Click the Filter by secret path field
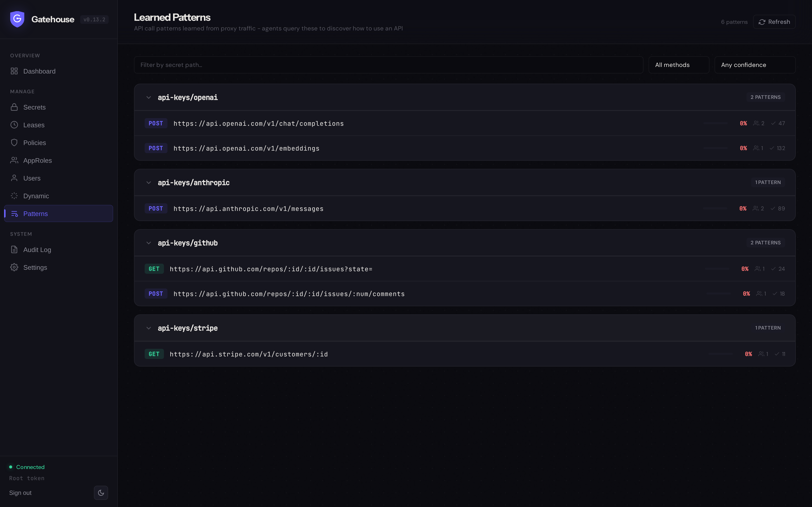Viewport: 812px width, 507px height. point(388,65)
